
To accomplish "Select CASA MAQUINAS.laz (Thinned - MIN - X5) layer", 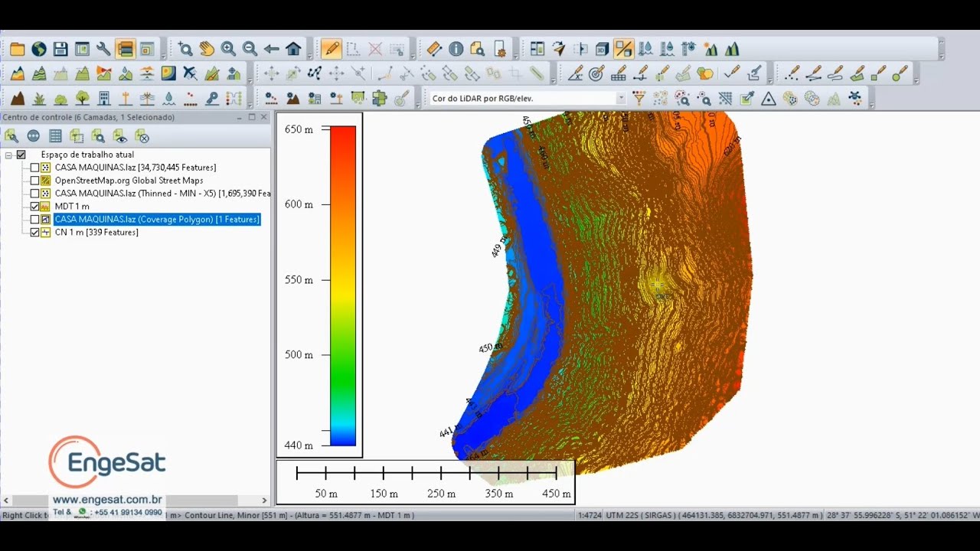I will [162, 194].
